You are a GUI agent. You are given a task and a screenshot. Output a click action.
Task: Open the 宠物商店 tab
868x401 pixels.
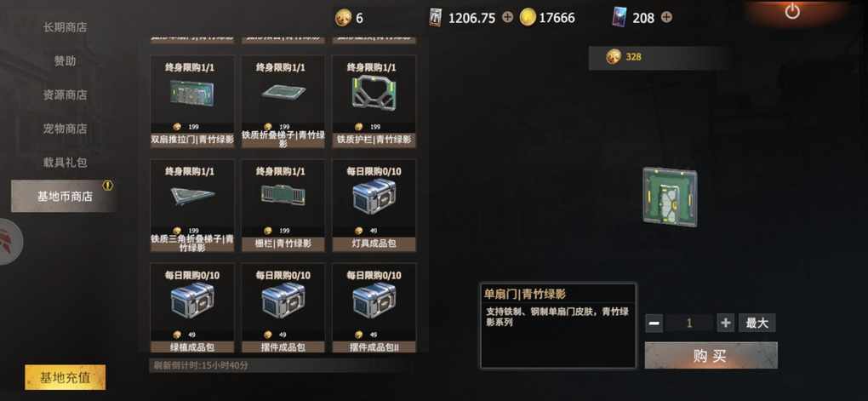[65, 129]
